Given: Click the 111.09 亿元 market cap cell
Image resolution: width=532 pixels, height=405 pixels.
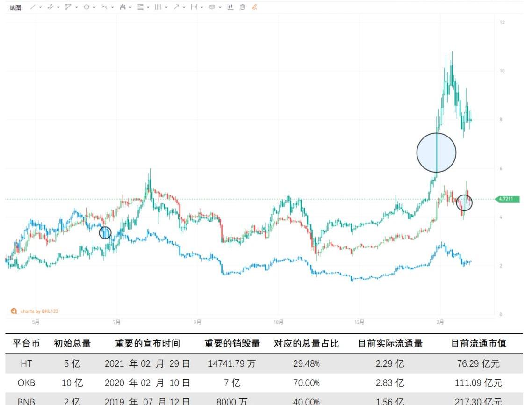Looking at the screenshot, I should point(479,383).
